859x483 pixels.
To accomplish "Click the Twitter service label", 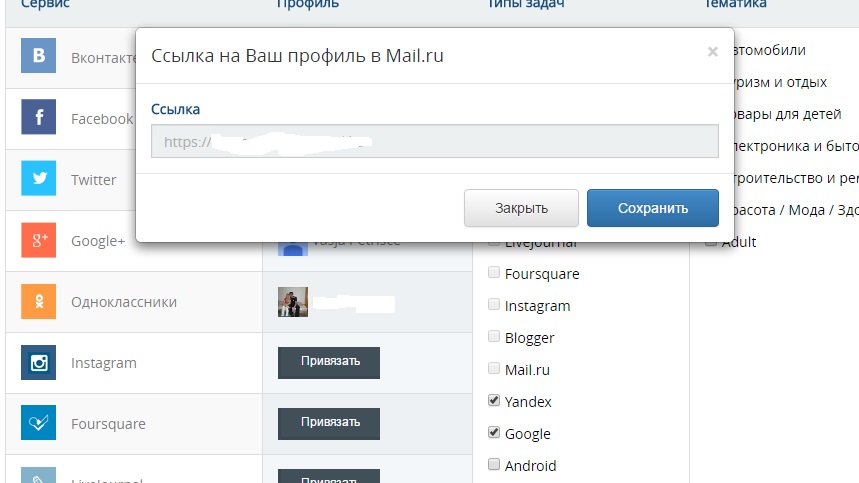I will tap(94, 180).
